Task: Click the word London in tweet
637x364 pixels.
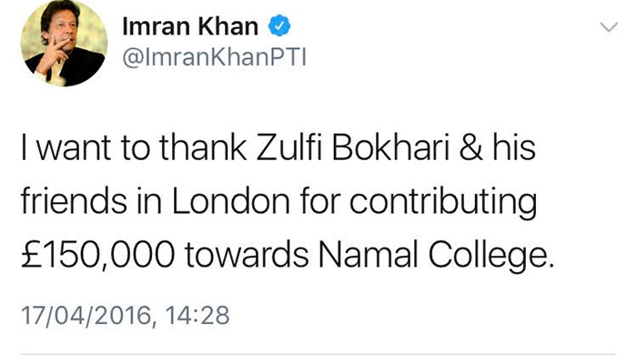Action: coord(231,201)
